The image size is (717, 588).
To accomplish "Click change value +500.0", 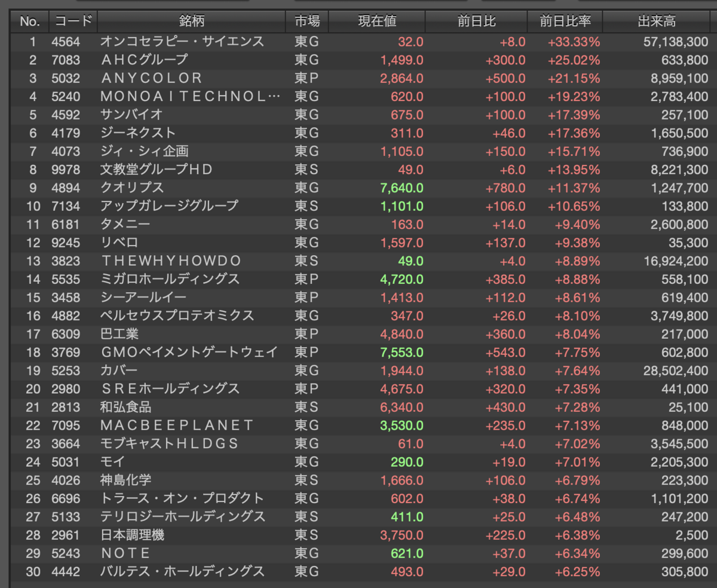I will click(505, 78).
